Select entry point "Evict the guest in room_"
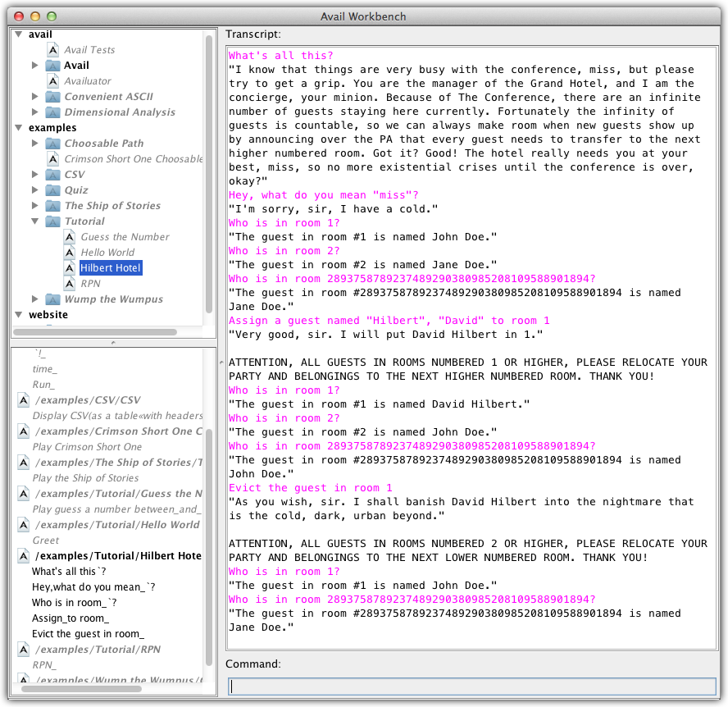Viewport: 728px width, 707px height. [88, 634]
